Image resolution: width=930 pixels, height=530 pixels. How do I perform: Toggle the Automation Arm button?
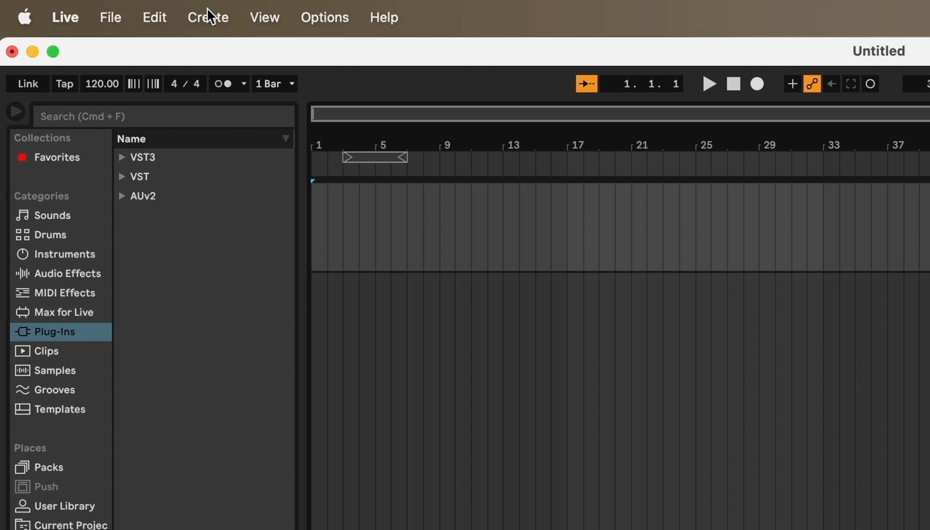pyautogui.click(x=812, y=84)
